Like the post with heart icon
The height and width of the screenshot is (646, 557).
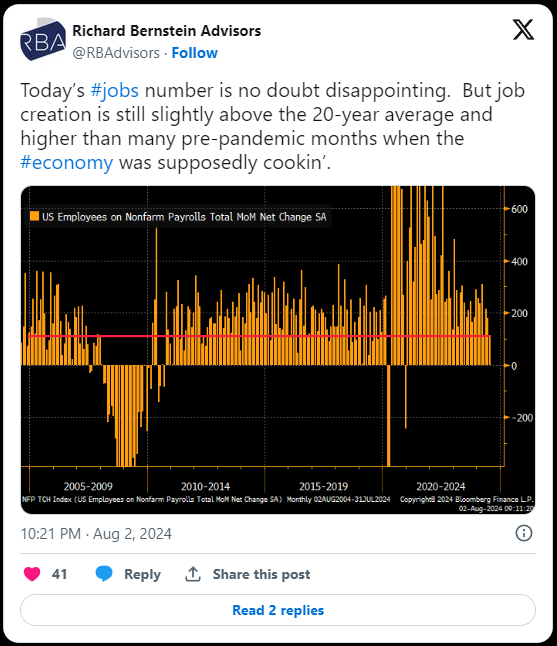(32, 574)
